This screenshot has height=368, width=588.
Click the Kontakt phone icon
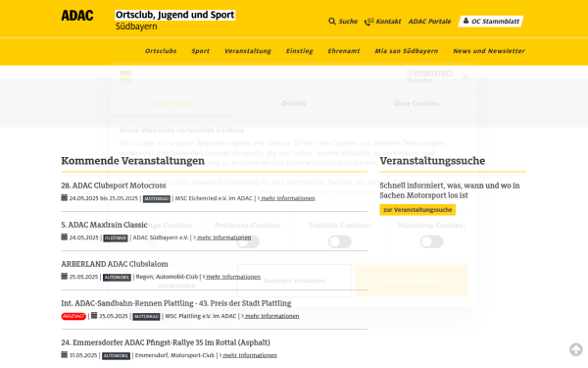[368, 22]
